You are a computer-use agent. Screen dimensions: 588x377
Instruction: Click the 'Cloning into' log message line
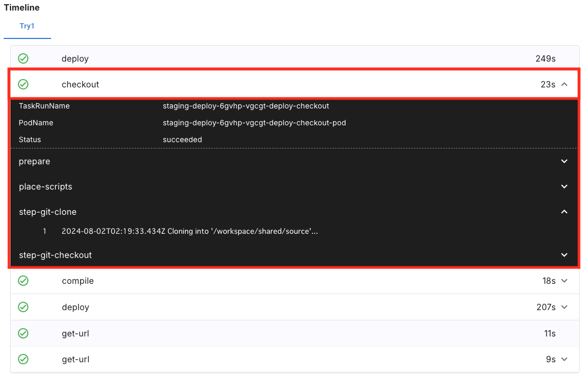tap(190, 231)
